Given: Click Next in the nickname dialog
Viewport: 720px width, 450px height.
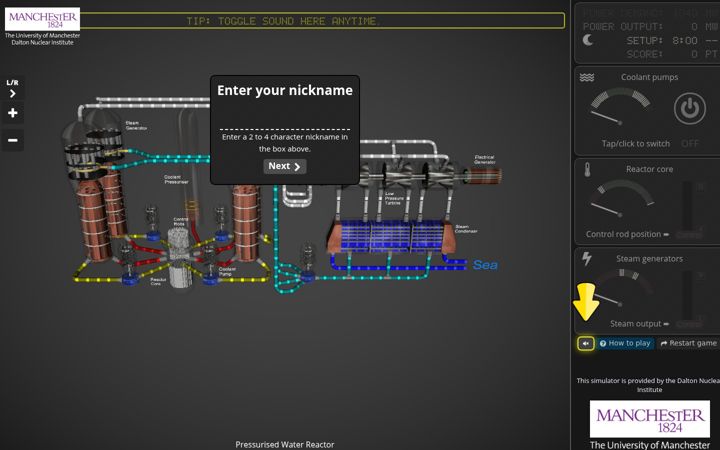Looking at the screenshot, I should (285, 166).
